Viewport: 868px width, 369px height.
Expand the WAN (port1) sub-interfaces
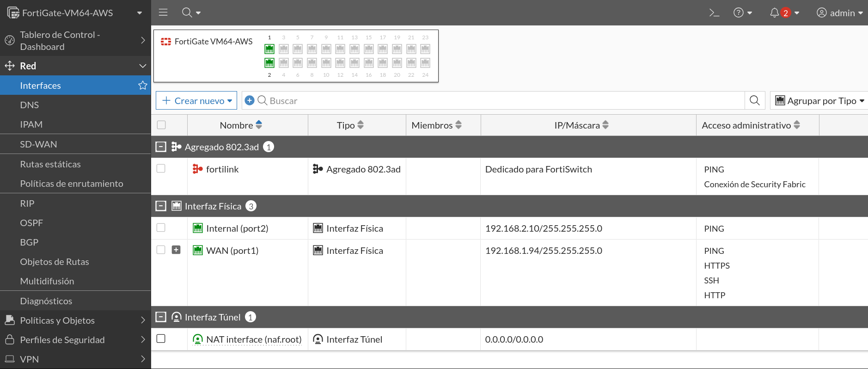176,250
